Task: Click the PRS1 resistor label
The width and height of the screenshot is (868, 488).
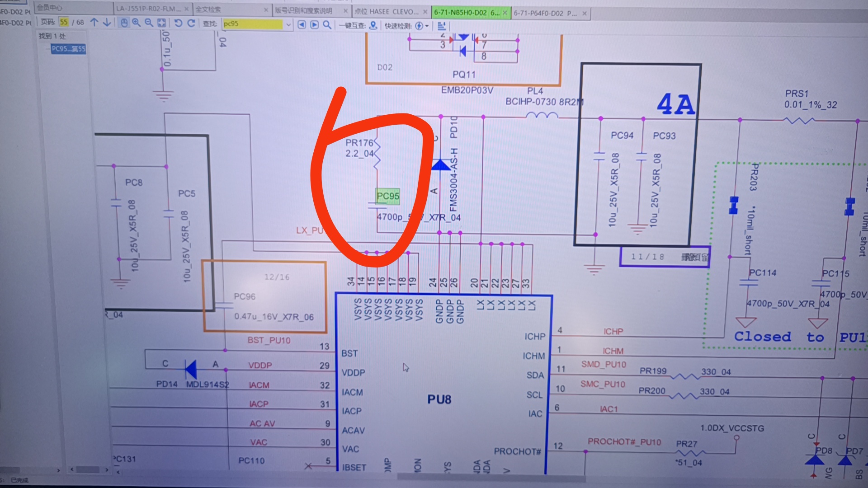Action: point(797,94)
